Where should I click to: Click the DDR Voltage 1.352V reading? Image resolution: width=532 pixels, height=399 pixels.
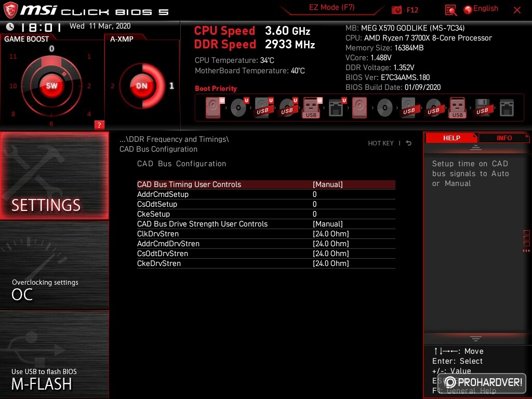pyautogui.click(x=380, y=68)
